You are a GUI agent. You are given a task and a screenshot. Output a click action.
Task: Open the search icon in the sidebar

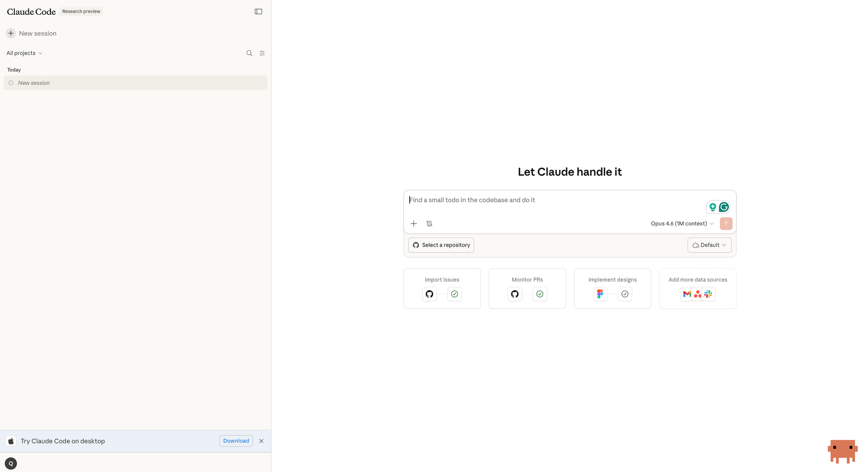point(249,53)
